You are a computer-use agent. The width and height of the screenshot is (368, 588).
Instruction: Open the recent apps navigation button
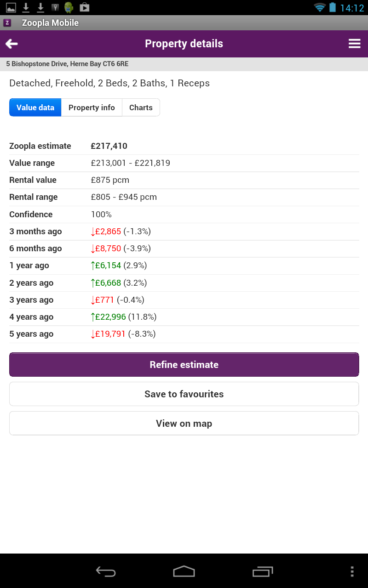tap(262, 571)
